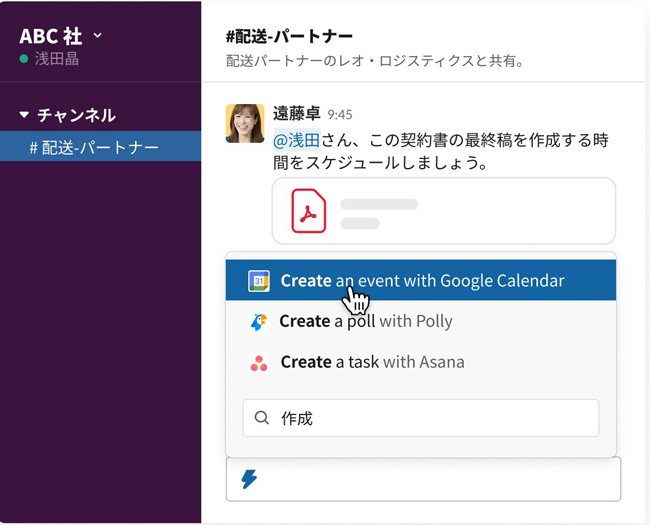The height and width of the screenshot is (525, 650).
Task: Click the 9:45 message timestamp
Action: (x=340, y=115)
